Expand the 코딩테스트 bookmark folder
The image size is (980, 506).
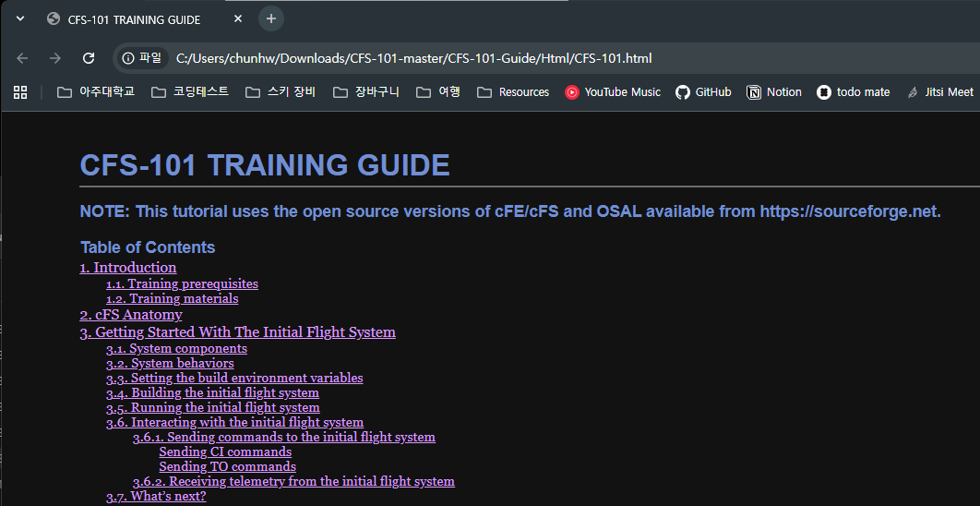[189, 91]
